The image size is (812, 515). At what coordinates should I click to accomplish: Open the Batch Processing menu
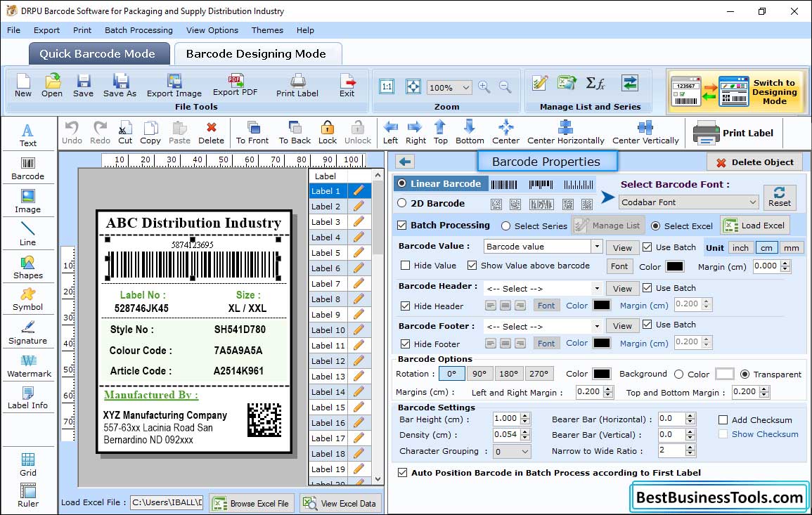138,30
